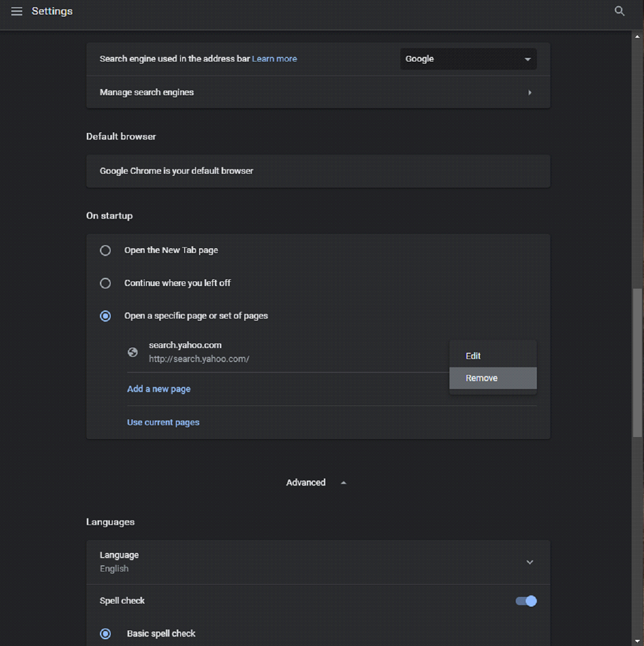Click the Settings title text
The image size is (644, 646).
pyautogui.click(x=52, y=11)
